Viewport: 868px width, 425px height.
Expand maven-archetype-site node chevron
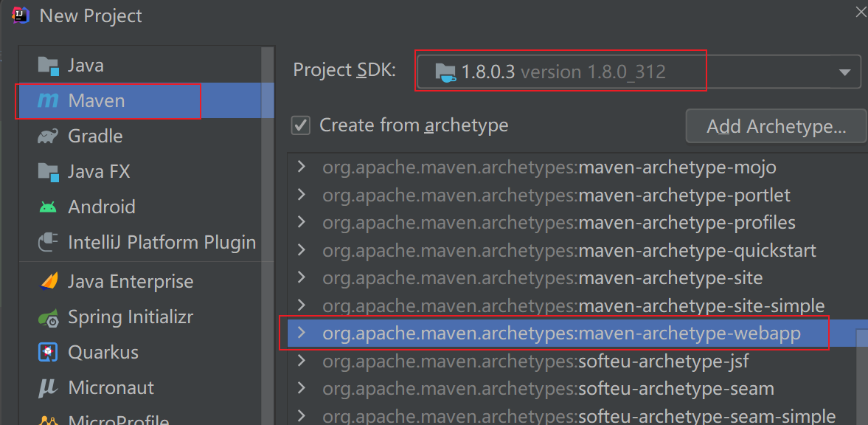click(x=301, y=277)
